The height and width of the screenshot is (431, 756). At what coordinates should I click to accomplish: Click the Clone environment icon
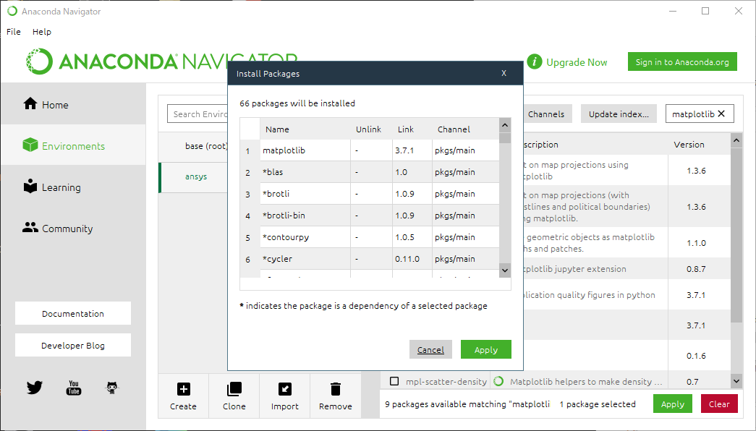point(234,389)
